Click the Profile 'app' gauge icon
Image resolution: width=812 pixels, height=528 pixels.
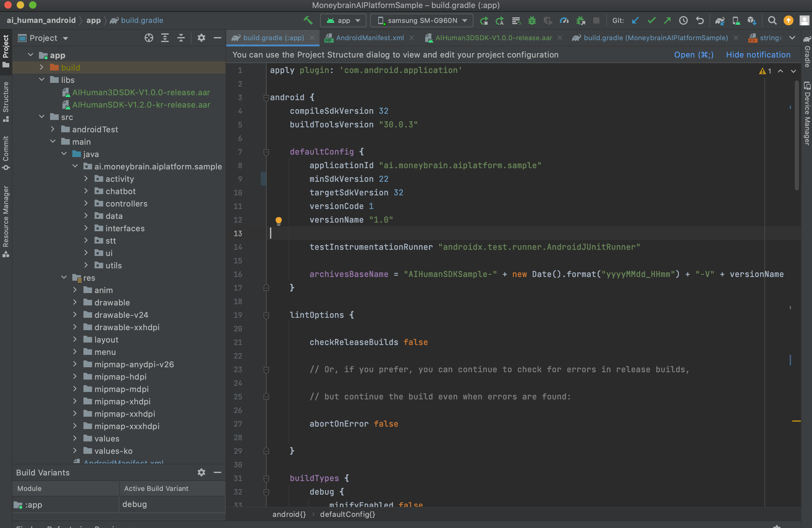click(564, 20)
